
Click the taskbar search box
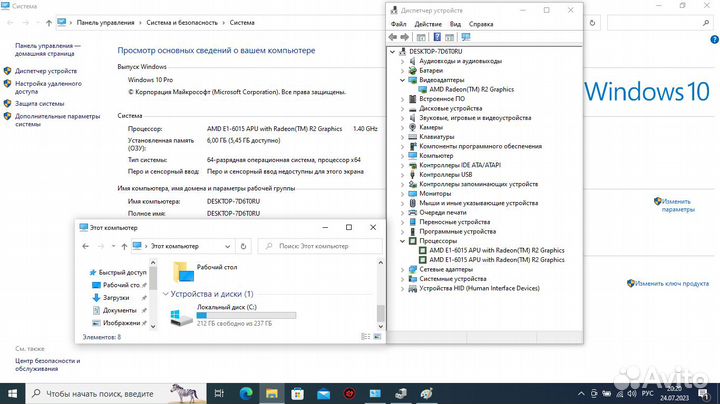click(116, 393)
